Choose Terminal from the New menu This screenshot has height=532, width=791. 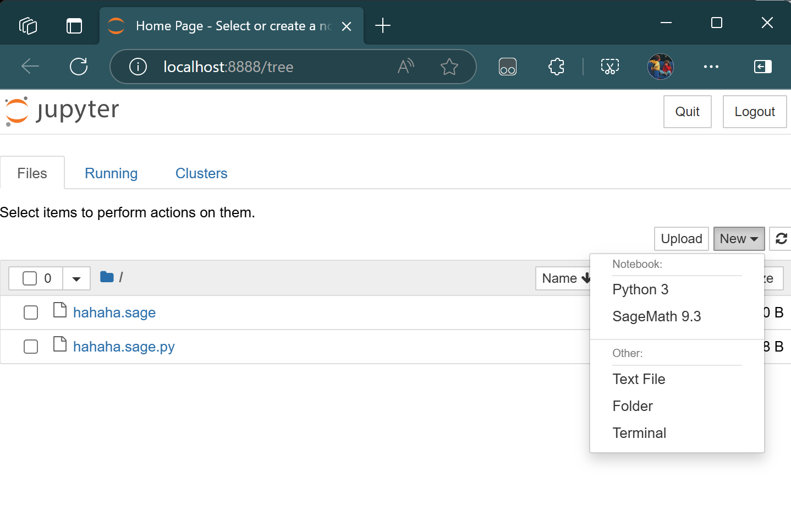tap(639, 433)
